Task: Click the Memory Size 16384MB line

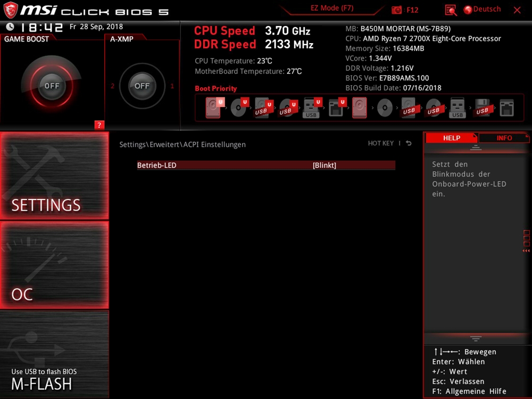Action: 385,48
